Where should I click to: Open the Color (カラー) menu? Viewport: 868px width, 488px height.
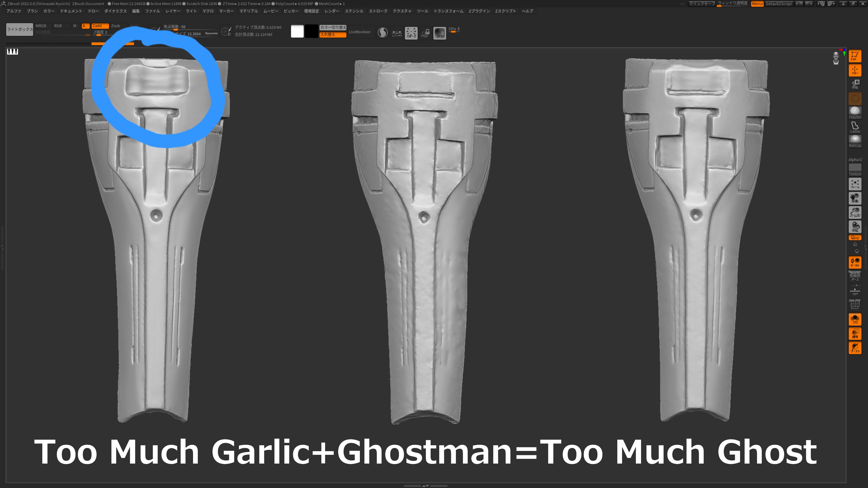(x=49, y=11)
